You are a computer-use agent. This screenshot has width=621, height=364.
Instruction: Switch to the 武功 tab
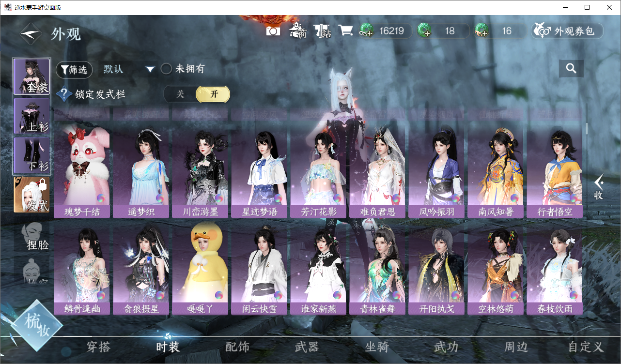[446, 347]
